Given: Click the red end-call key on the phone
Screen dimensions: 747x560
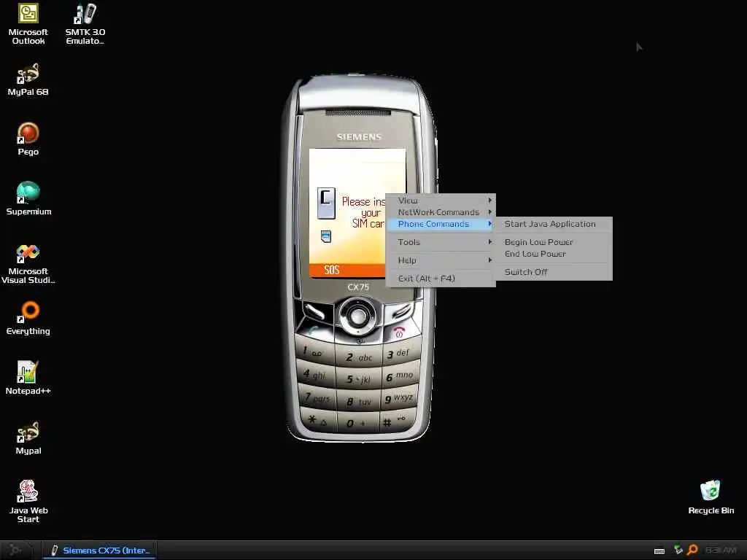Looking at the screenshot, I should 400,331.
